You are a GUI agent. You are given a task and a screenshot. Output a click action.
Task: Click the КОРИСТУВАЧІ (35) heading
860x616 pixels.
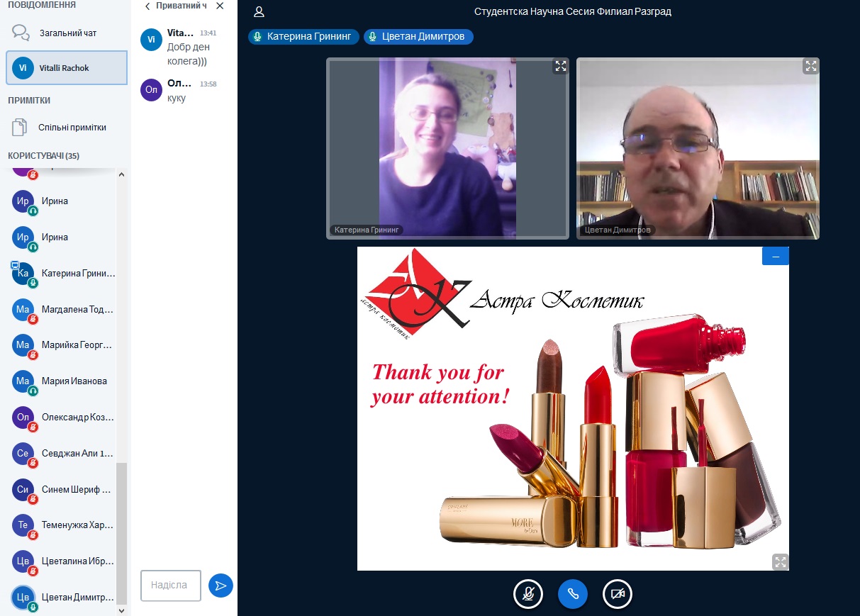43,155
